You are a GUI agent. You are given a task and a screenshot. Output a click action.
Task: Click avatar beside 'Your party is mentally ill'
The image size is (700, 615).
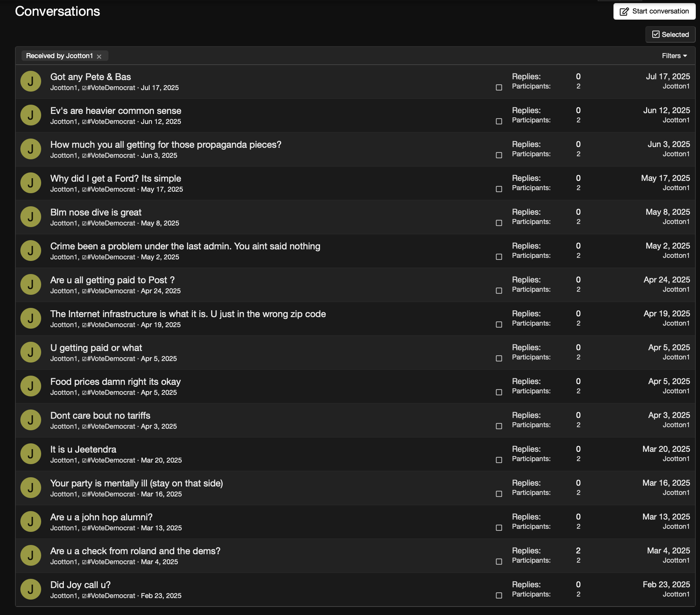coord(31,488)
